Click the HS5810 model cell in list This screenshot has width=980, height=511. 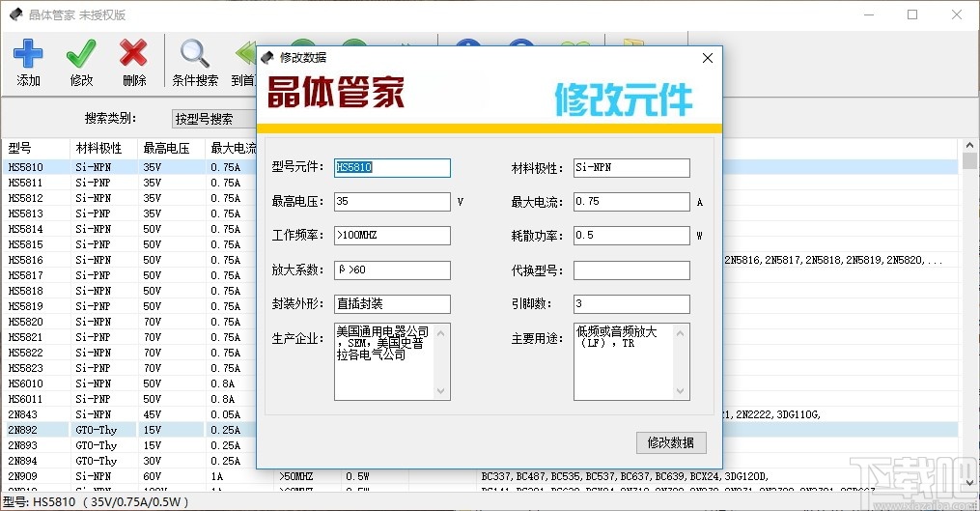[x=26, y=167]
